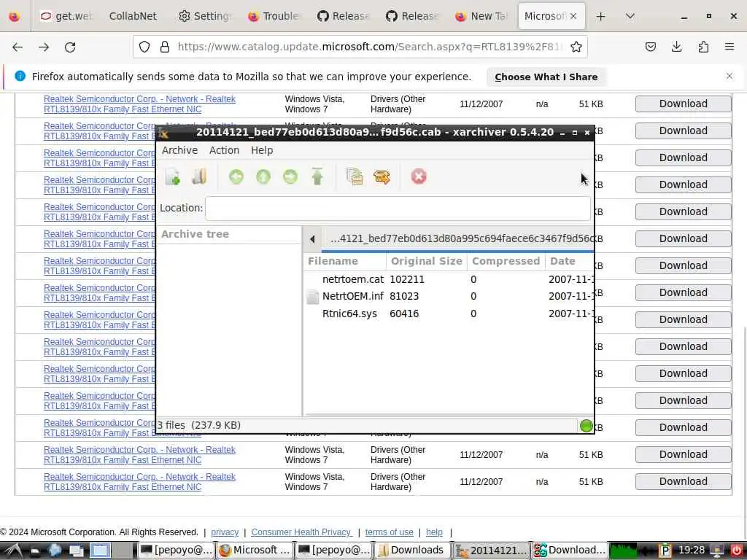Open the Firefox Pocket save icon

click(x=651, y=47)
